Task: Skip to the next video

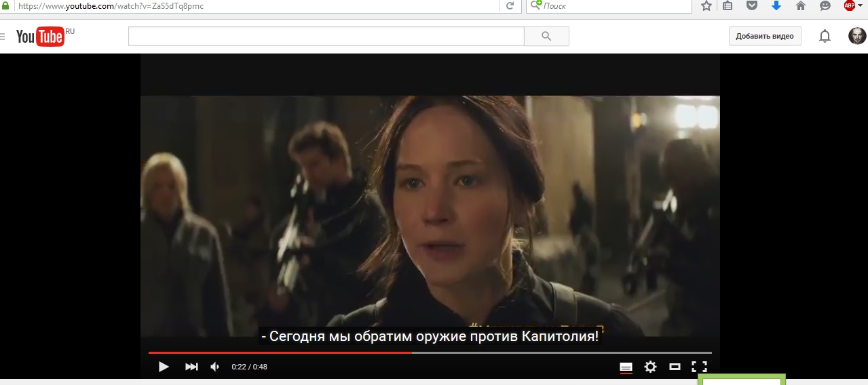Action: point(191,367)
